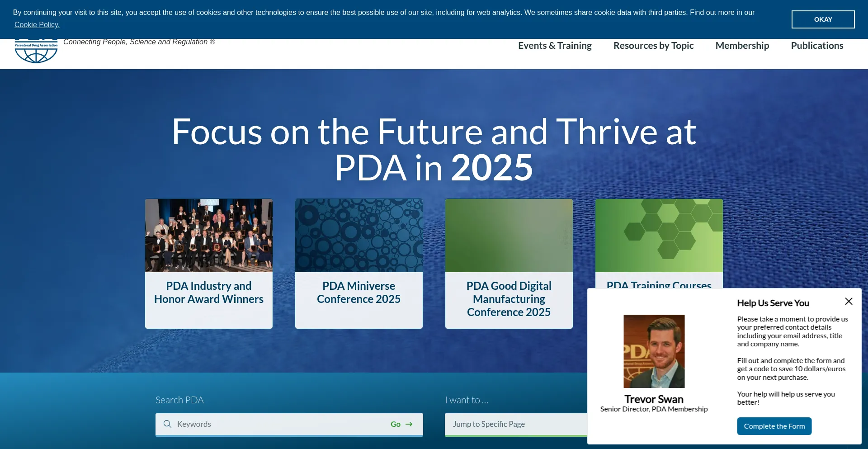Click the PDA Miniverse Conference 2025 title
This screenshot has width=868, height=449.
pos(359,293)
